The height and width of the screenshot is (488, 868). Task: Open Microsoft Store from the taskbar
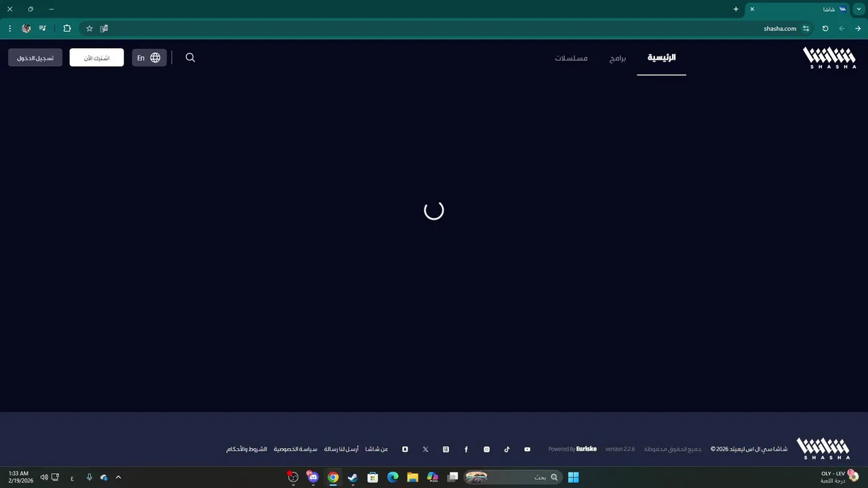[372, 477]
